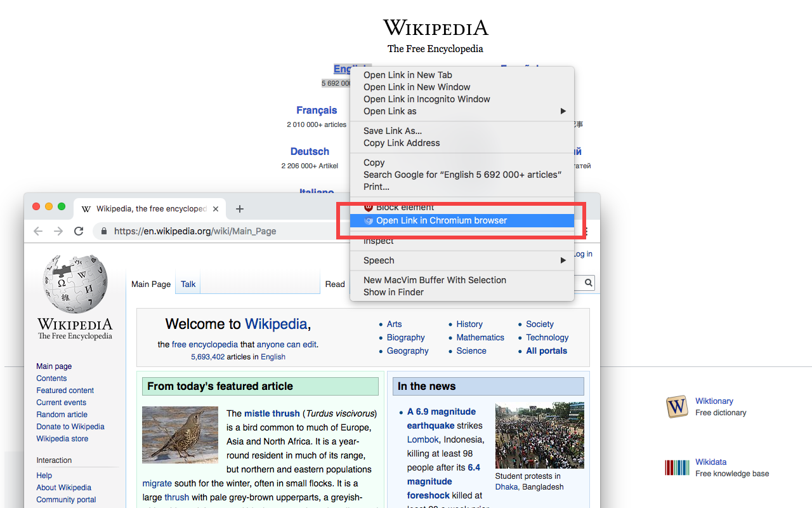The image size is (812, 508).
Task: Select Open Link in Incognito Window
Action: [x=426, y=99]
